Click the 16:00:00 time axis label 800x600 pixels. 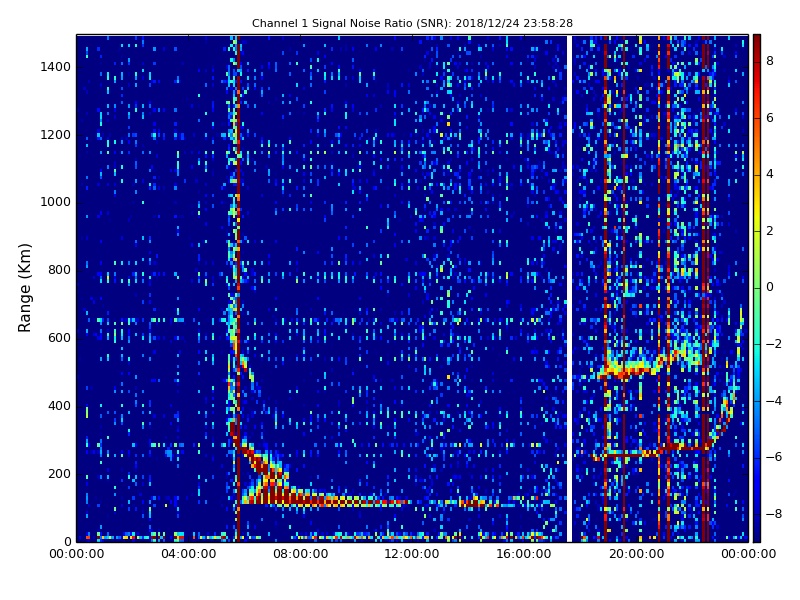pyautogui.click(x=524, y=554)
